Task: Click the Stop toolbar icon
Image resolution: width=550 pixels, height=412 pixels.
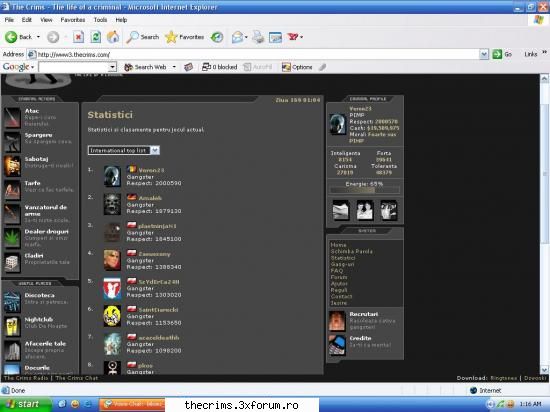Action: (78, 37)
